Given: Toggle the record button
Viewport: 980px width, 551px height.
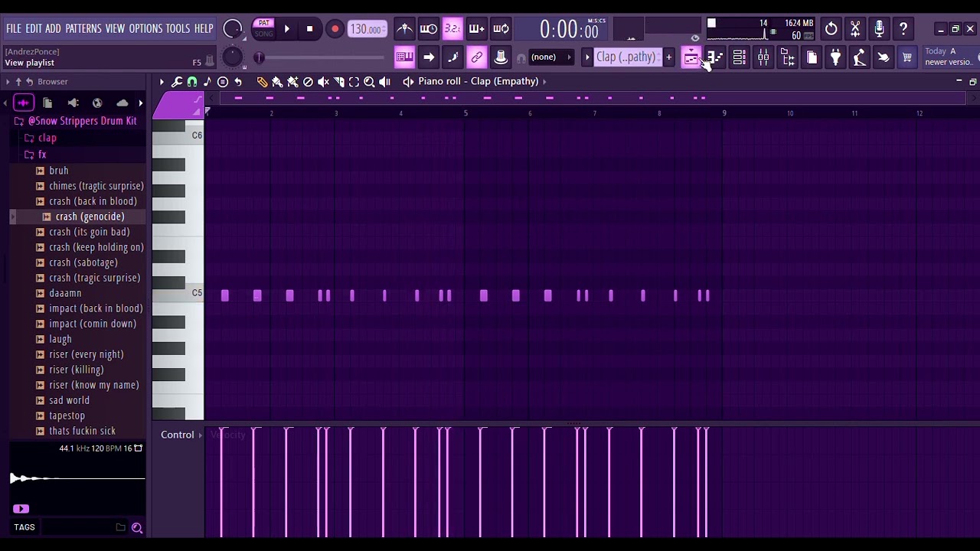Looking at the screenshot, I should click(335, 29).
